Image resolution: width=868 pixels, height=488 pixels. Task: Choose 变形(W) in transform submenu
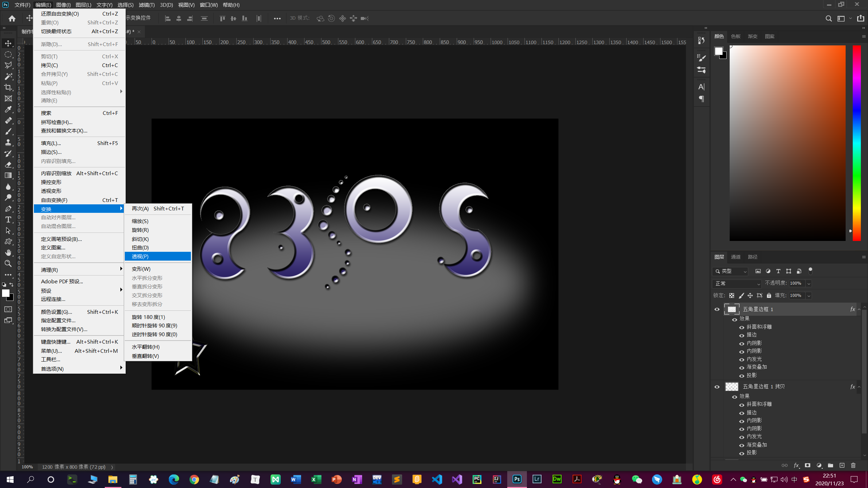click(158, 269)
